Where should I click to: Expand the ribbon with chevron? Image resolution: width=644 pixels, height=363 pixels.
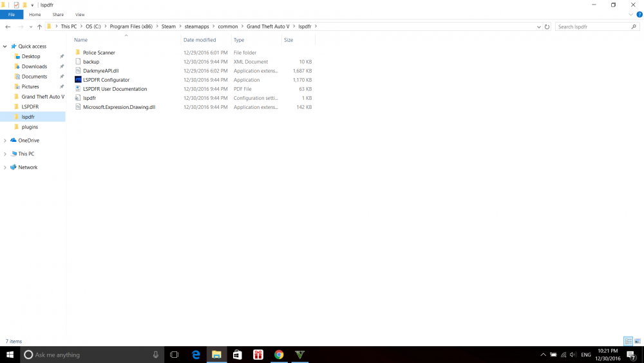point(631,14)
